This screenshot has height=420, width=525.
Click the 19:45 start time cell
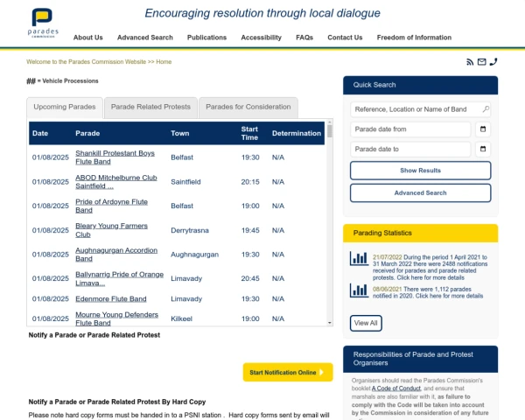point(250,230)
